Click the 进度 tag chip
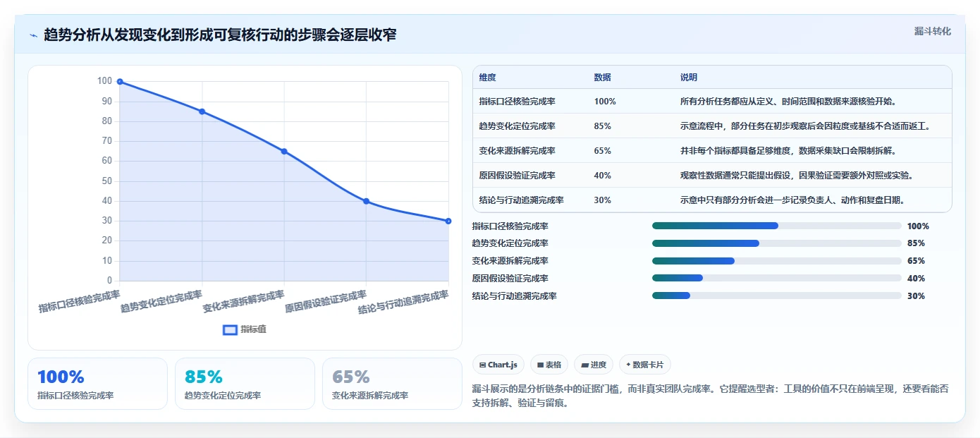Image resolution: width=980 pixels, height=438 pixels. coord(594,365)
